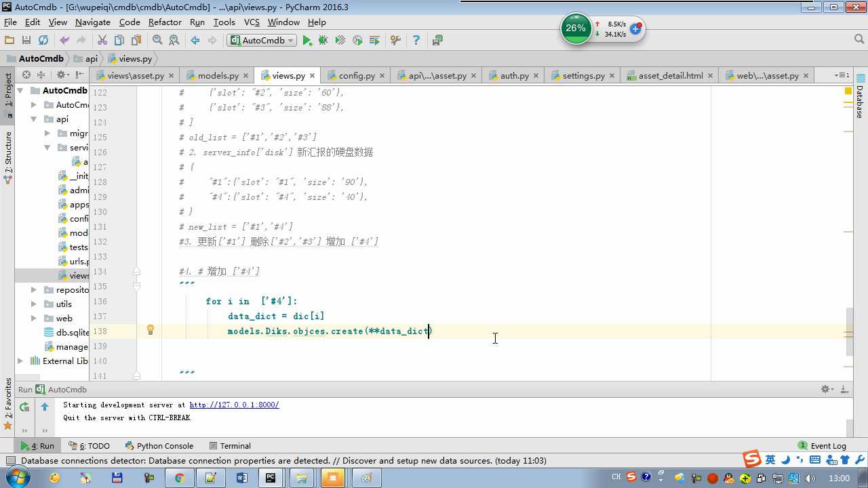The image size is (868, 488).
Task: Click the intention lightbulb on line 138
Action: click(151, 330)
